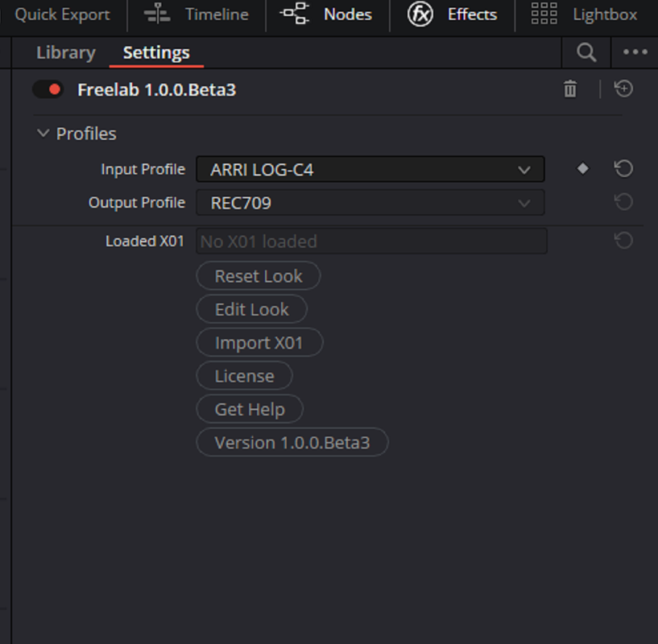Image resolution: width=658 pixels, height=644 pixels.
Task: Click the Nodes graph icon
Action: click(x=295, y=14)
